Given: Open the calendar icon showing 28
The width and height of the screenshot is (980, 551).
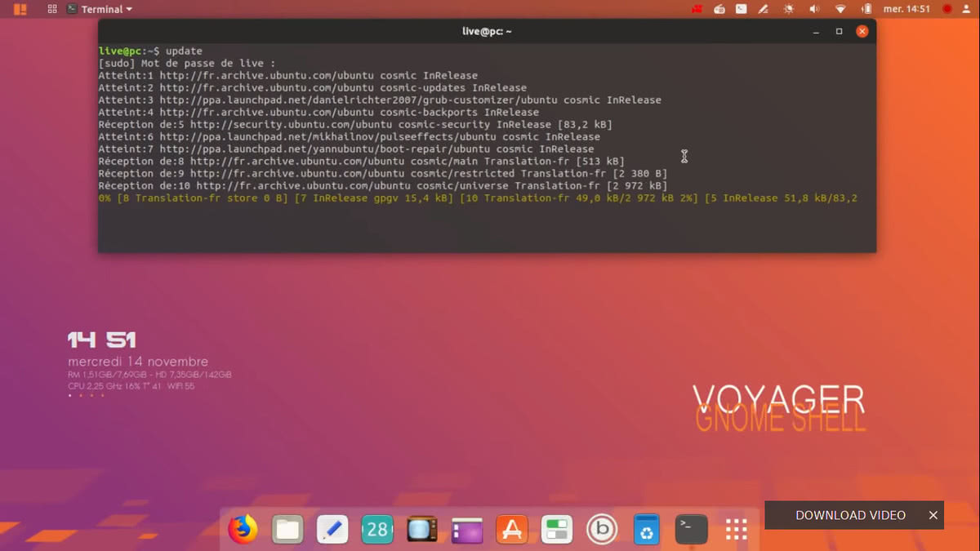Looking at the screenshot, I should pyautogui.click(x=377, y=530).
